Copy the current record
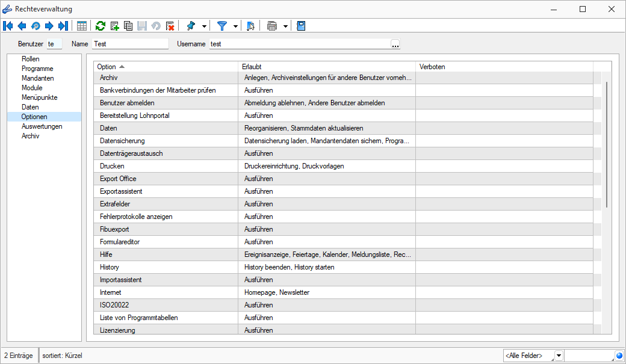Screen dimensions: 626x364 [128, 26]
